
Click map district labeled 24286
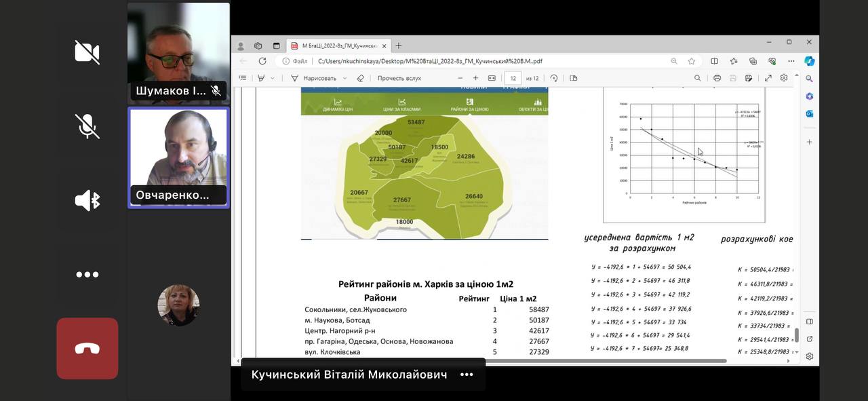click(x=465, y=157)
